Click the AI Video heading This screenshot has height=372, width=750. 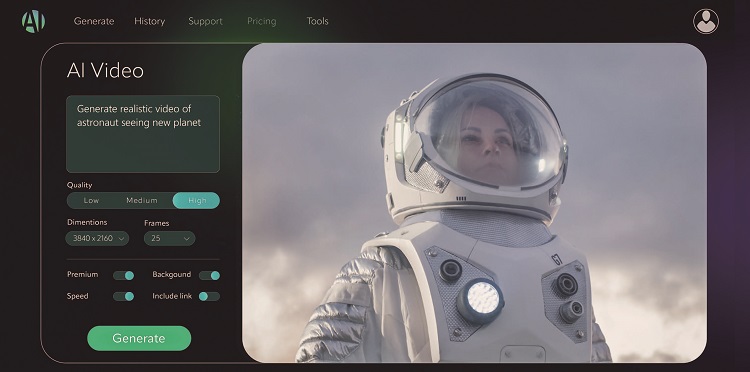click(105, 71)
